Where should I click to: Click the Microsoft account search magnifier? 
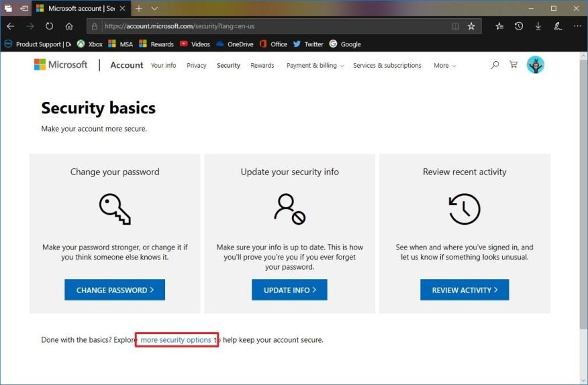click(x=495, y=65)
